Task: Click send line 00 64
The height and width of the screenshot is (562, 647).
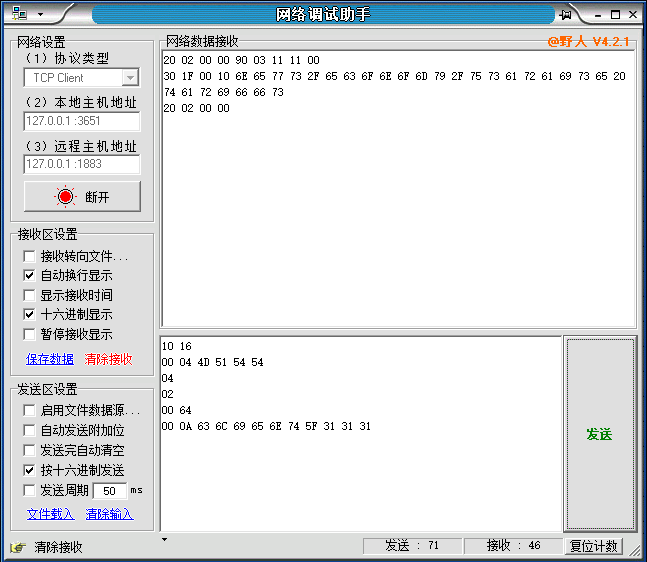Action: pos(177,410)
